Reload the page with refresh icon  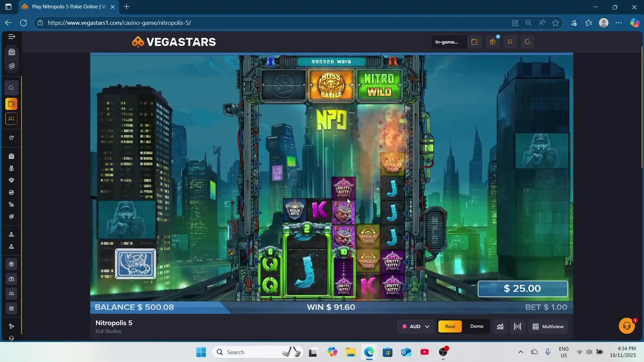pos(23,23)
